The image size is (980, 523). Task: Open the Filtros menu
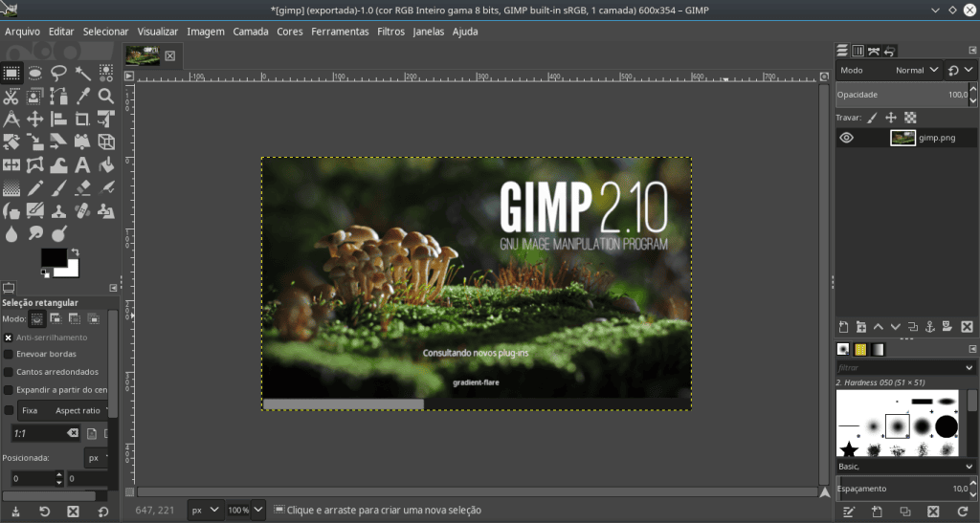coord(390,32)
